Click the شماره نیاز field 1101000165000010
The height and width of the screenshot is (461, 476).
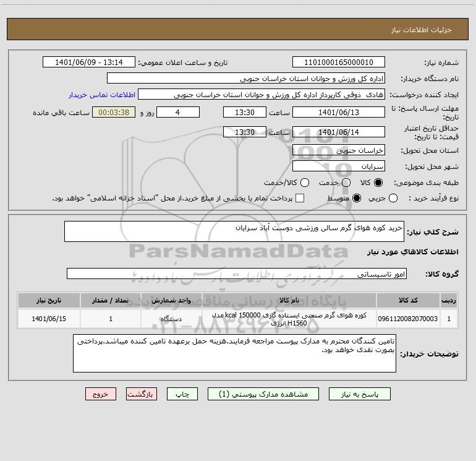[339, 62]
